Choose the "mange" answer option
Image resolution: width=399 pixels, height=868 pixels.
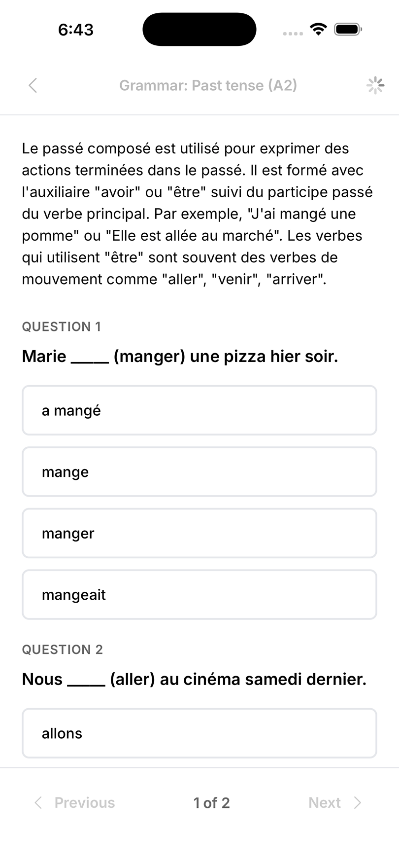point(199,472)
